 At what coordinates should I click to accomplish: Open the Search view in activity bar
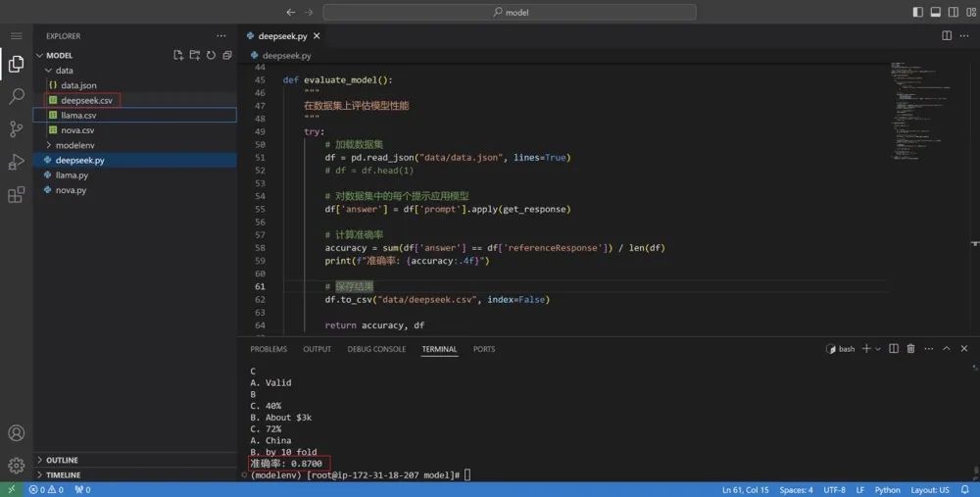click(17, 96)
